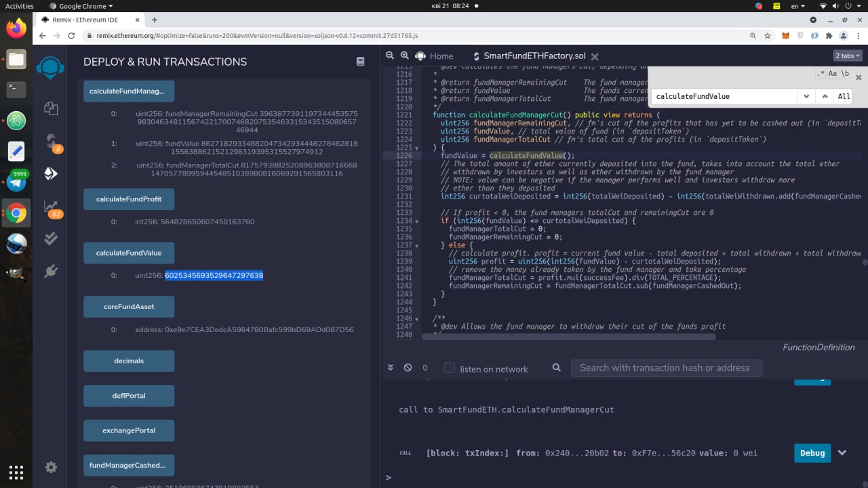The width and height of the screenshot is (868, 488).
Task: Select the SmartFundETHFactory.sol editor tab
Action: [x=534, y=56]
